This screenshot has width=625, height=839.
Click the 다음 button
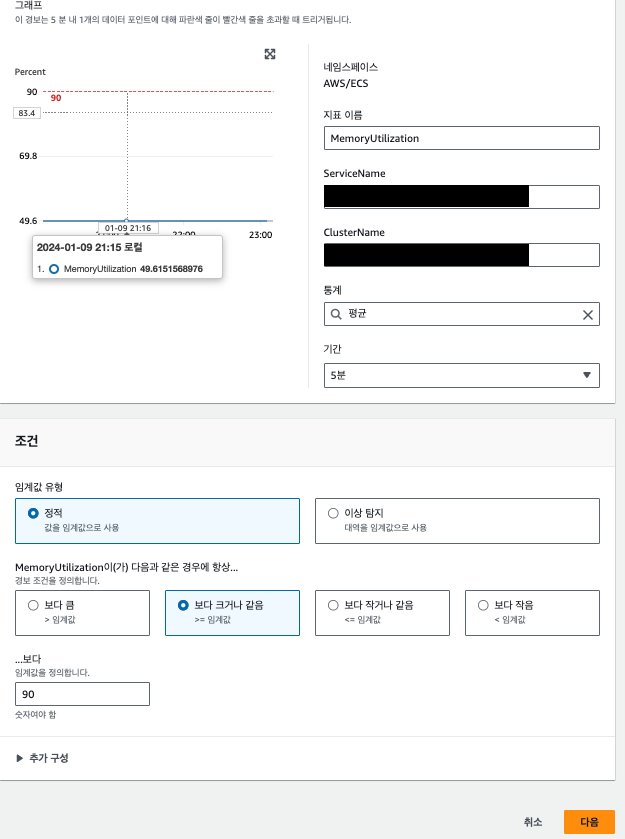(x=589, y=822)
